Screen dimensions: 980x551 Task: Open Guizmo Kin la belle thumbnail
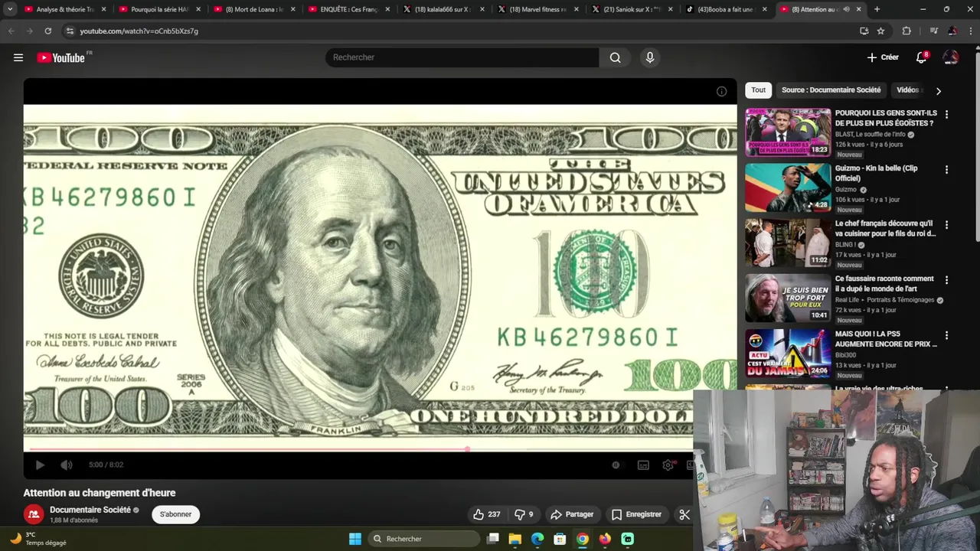point(788,187)
